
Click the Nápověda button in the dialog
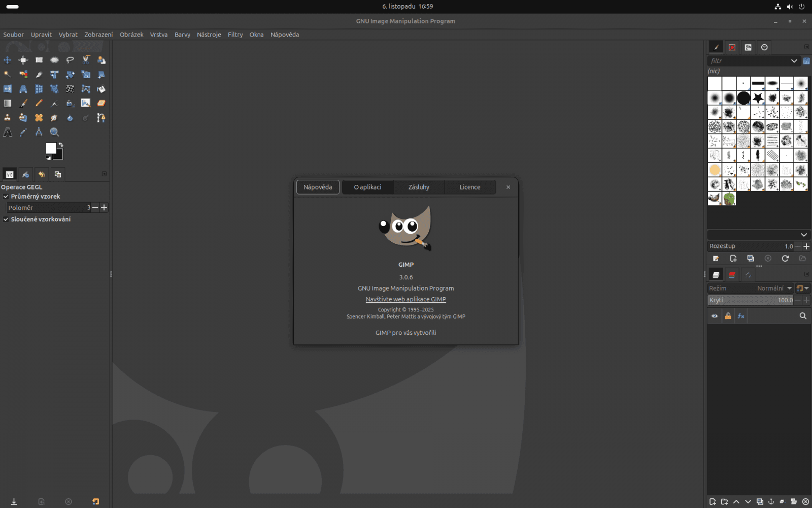[318, 187]
